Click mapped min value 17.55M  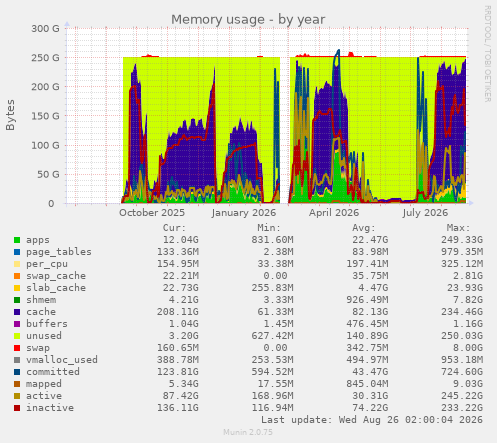click(x=275, y=384)
